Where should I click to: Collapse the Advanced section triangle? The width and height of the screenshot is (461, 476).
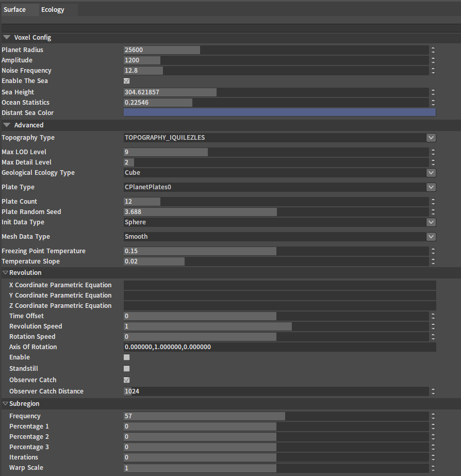(x=6, y=125)
